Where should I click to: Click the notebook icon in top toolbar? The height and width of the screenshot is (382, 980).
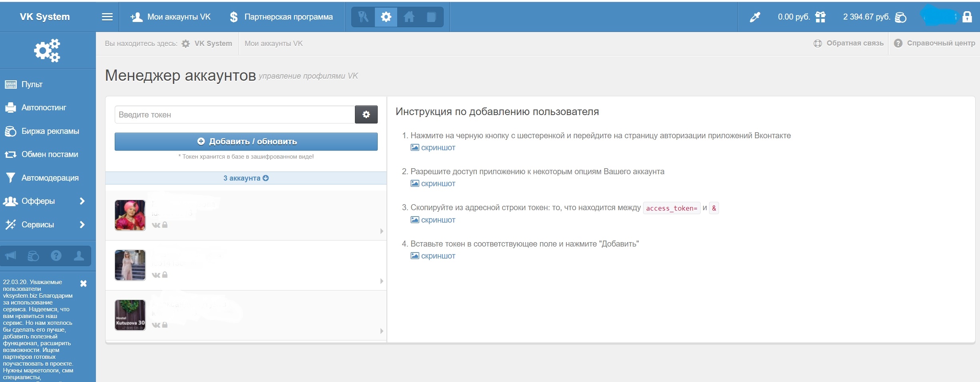point(431,17)
